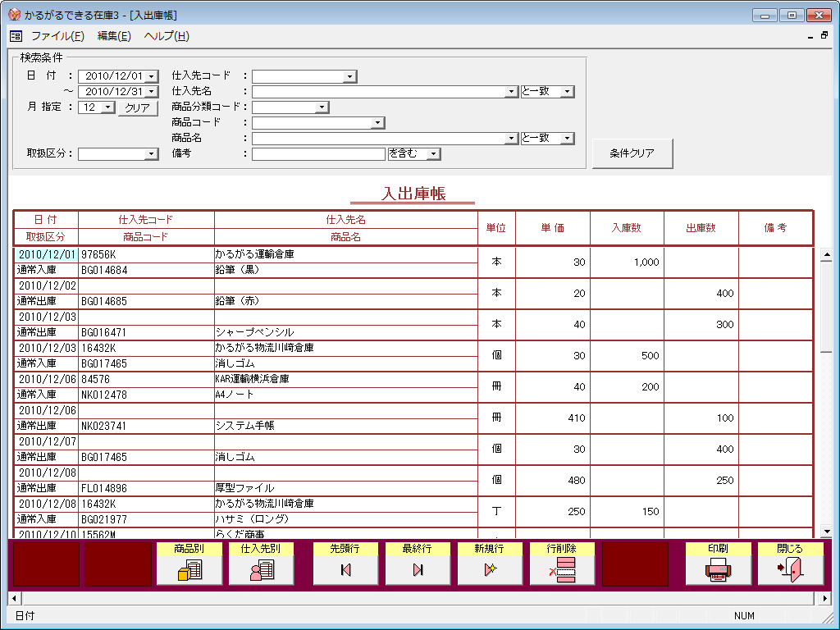The image size is (840, 630).
Task: Open the 備考 を含む match-type dropdown
Action: [434, 154]
